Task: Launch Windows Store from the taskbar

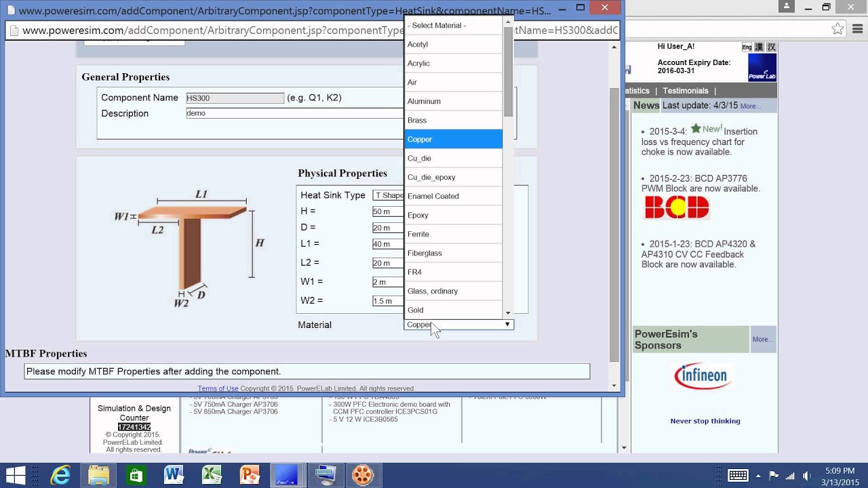Action: click(x=136, y=475)
